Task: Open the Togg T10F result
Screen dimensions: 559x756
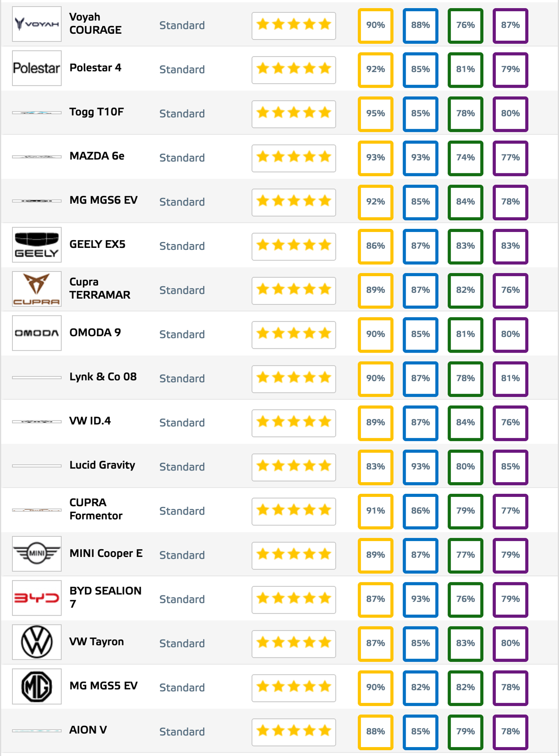Action: (97, 112)
